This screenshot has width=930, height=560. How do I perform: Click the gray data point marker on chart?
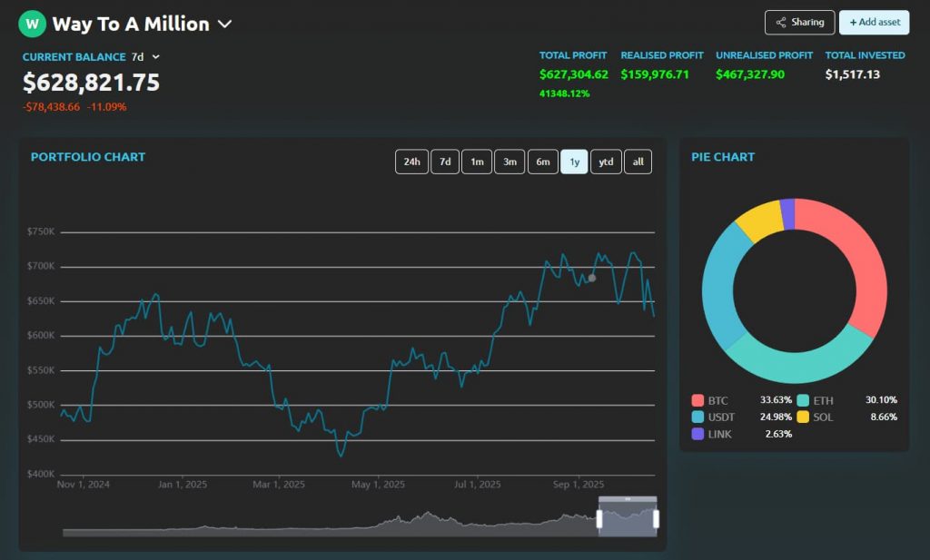tap(592, 278)
